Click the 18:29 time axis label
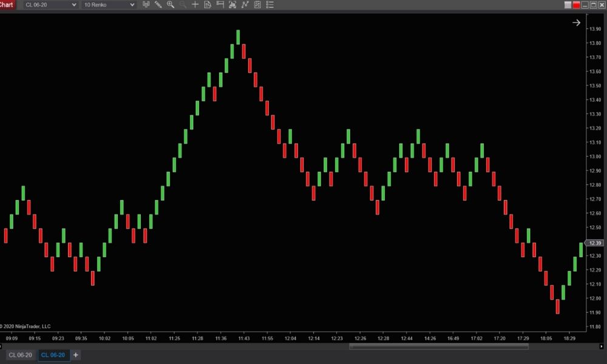607x364 pixels. pos(569,339)
